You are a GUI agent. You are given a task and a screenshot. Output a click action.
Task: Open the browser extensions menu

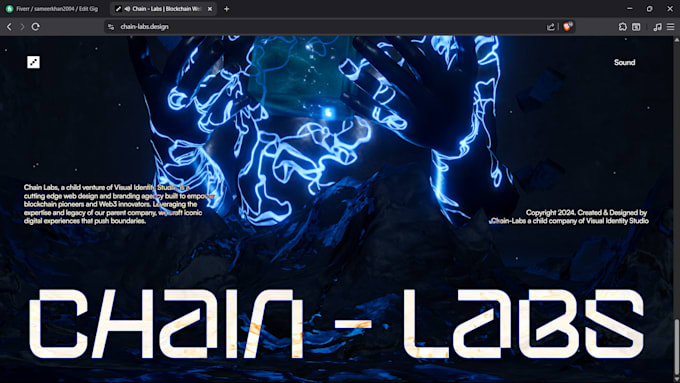pyautogui.click(x=623, y=27)
